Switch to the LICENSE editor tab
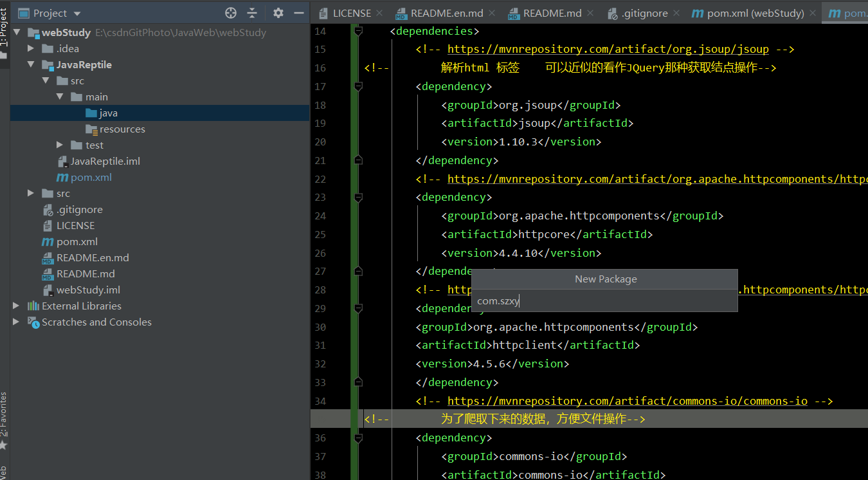868x480 pixels. 352,13
